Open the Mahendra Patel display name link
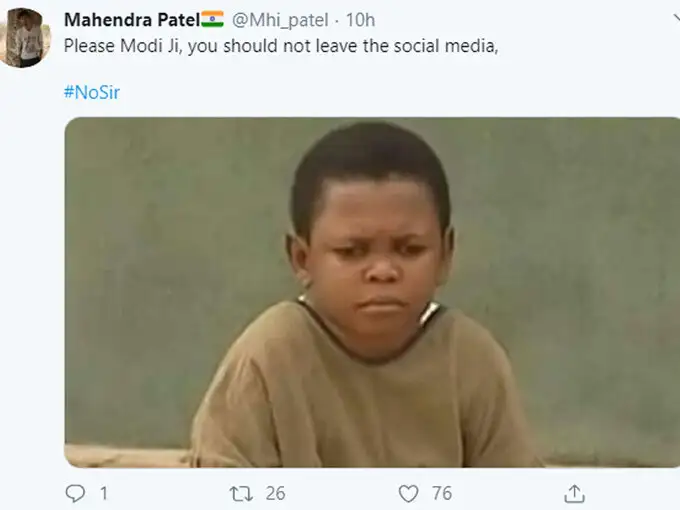680x510 pixels. (125, 20)
